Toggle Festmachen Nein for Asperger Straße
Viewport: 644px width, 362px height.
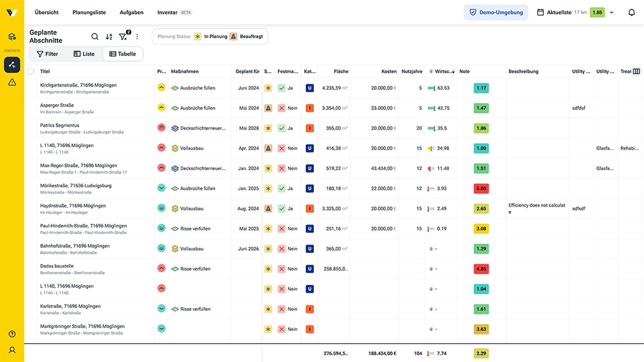[282, 108]
